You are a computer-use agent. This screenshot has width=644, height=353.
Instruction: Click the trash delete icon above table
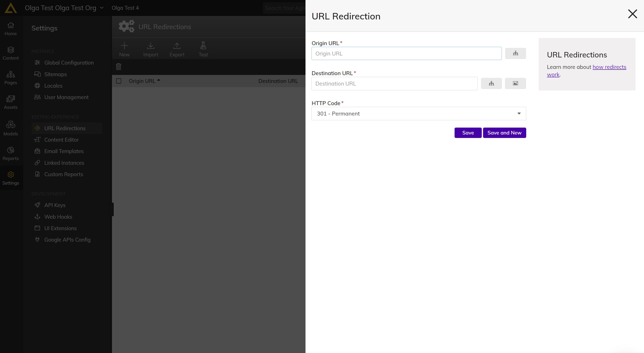coord(118,66)
